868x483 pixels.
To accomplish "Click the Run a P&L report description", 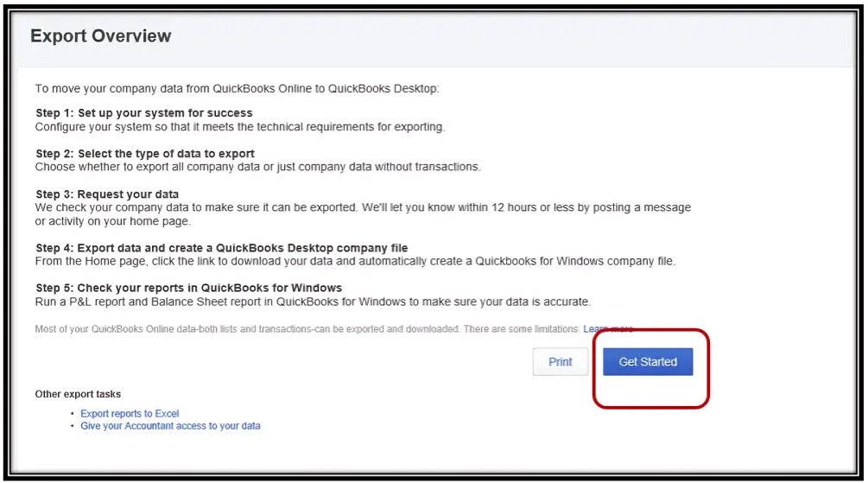I will [x=313, y=302].
